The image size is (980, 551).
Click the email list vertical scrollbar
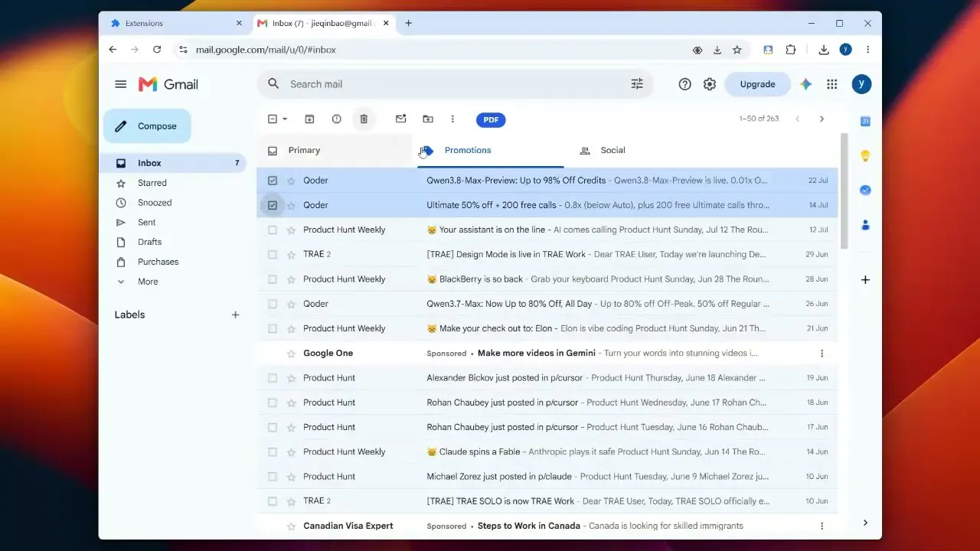[844, 191]
